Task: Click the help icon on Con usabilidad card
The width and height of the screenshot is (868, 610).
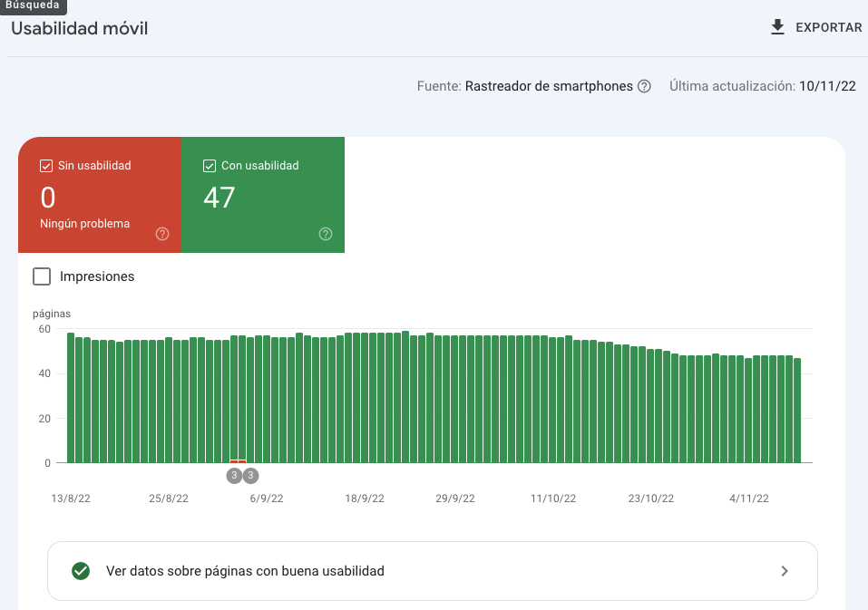Action: pos(326,234)
